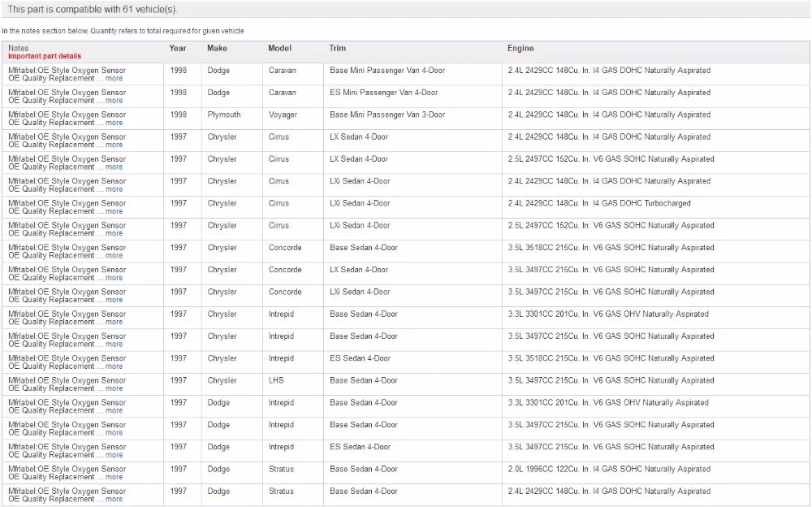The height and width of the screenshot is (507, 812).
Task: Open 'more' link in Caravan ES Mini row
Action: [114, 101]
